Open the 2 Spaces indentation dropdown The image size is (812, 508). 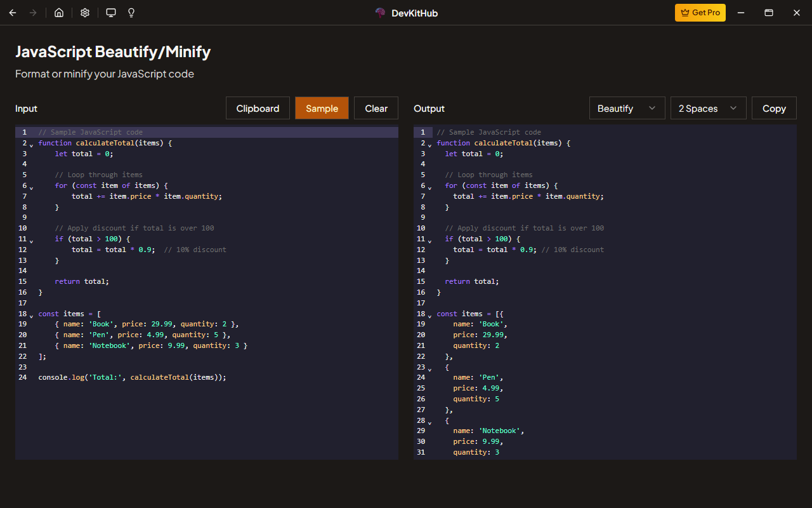[708, 108]
